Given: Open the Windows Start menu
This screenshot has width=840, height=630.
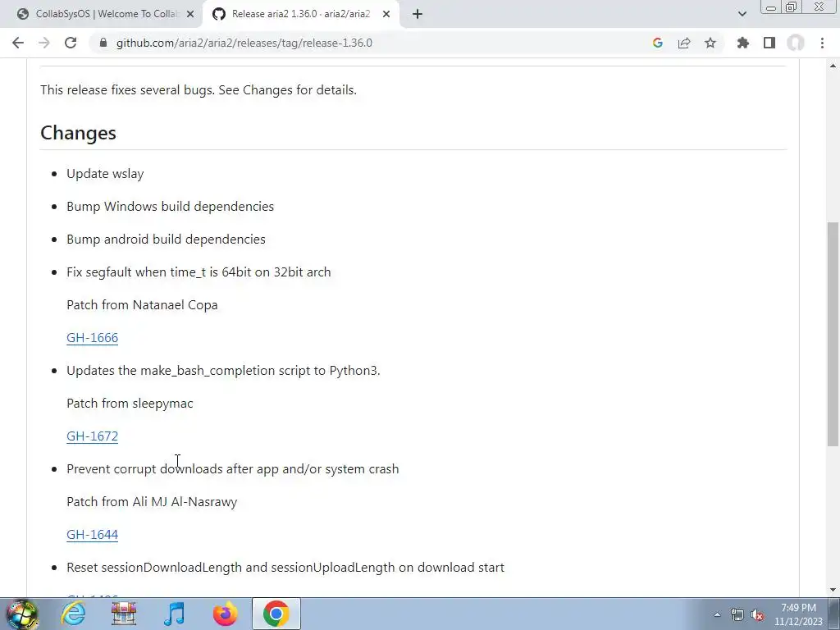Looking at the screenshot, I should coord(21,614).
